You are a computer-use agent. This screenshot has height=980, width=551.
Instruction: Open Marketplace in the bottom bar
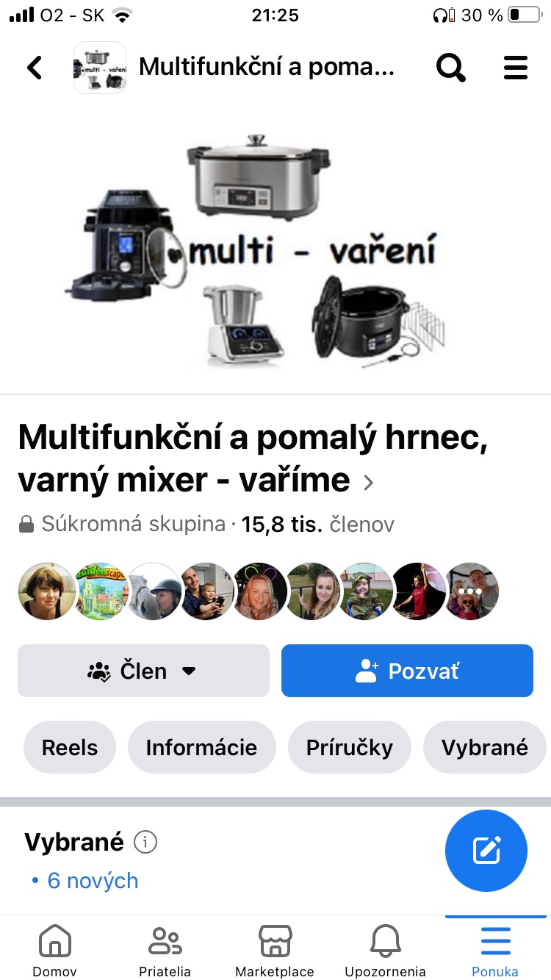point(275,951)
